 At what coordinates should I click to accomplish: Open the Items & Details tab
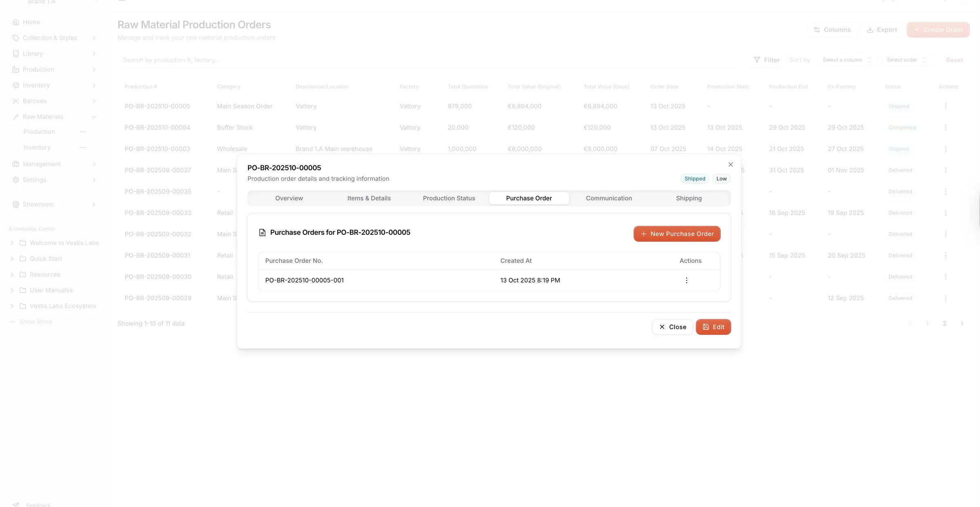[369, 198]
